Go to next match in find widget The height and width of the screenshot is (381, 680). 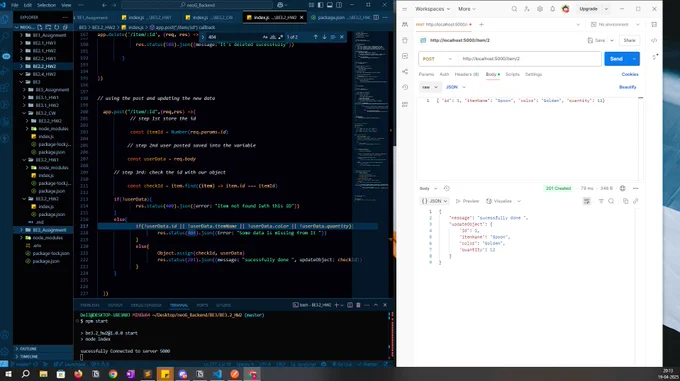point(324,37)
